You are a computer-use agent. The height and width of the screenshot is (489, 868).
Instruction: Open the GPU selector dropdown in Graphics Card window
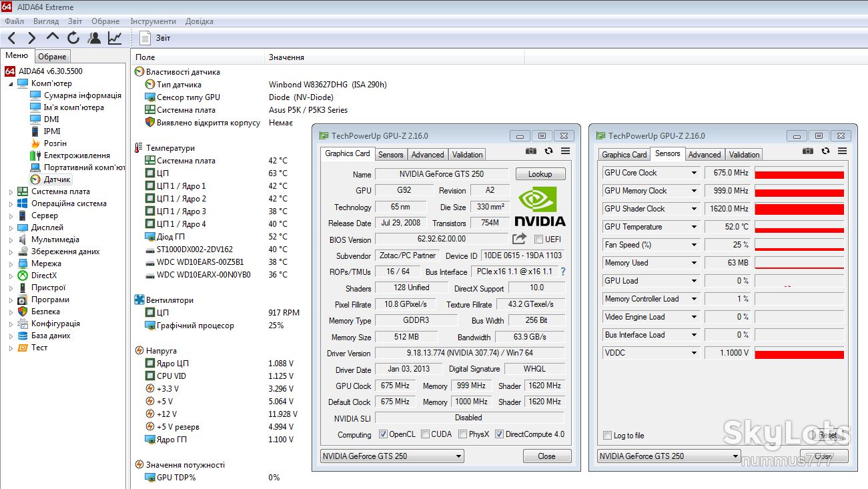[392, 456]
